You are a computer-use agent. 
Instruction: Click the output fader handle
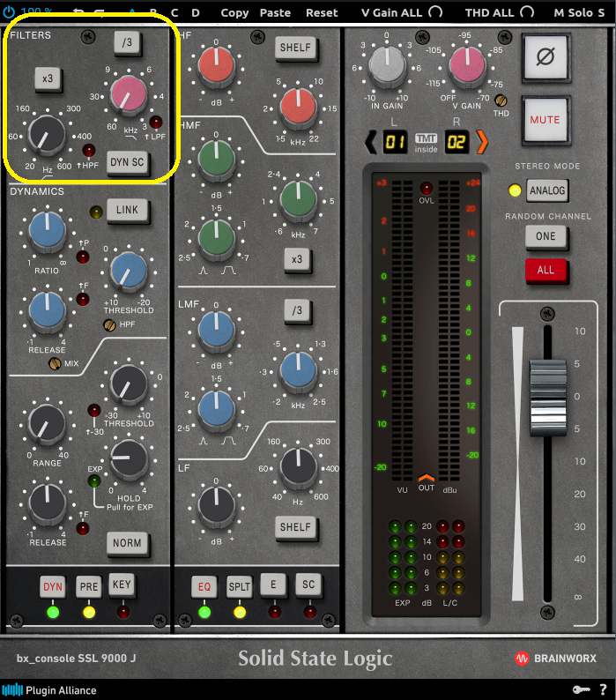click(x=548, y=398)
